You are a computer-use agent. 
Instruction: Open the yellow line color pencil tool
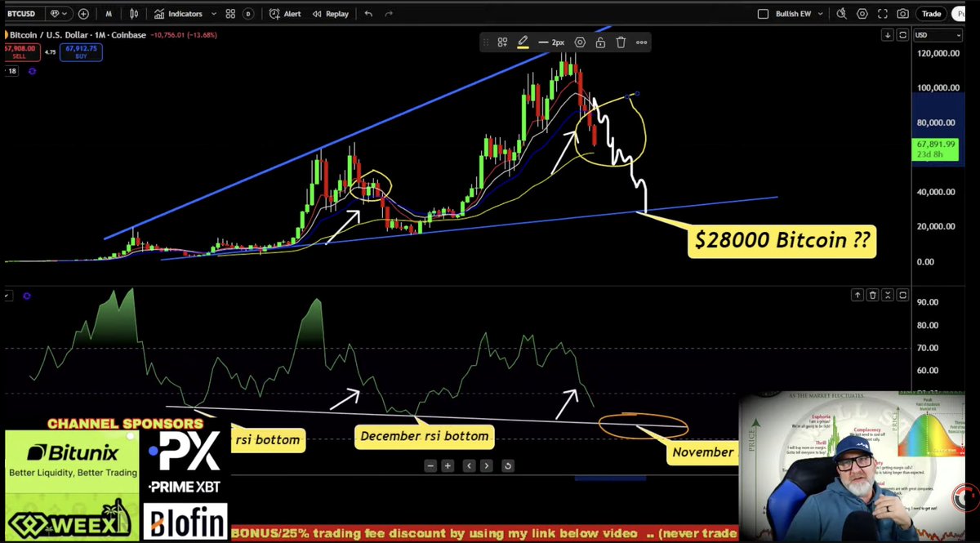pos(523,42)
